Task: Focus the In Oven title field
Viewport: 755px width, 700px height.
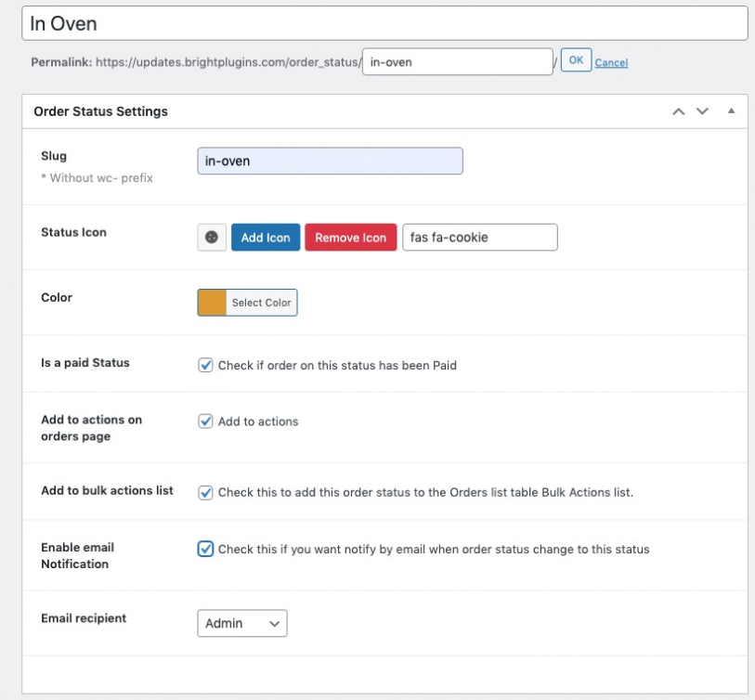Action: pyautogui.click(x=384, y=23)
